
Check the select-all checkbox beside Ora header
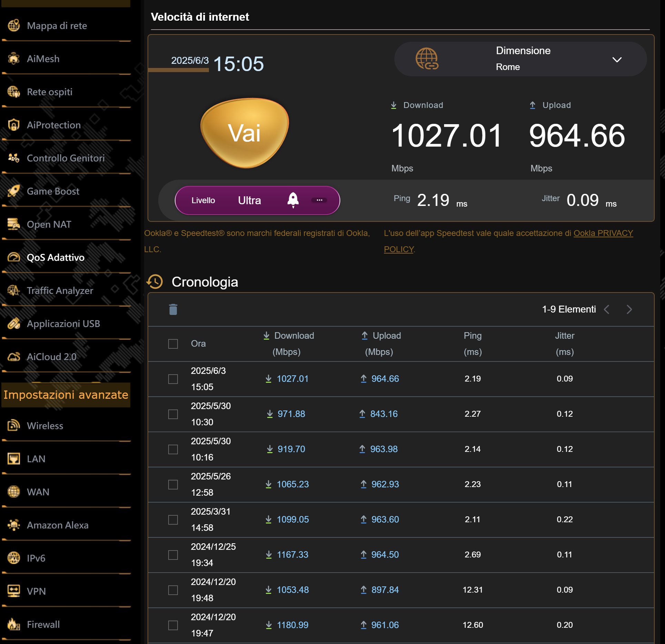click(173, 344)
